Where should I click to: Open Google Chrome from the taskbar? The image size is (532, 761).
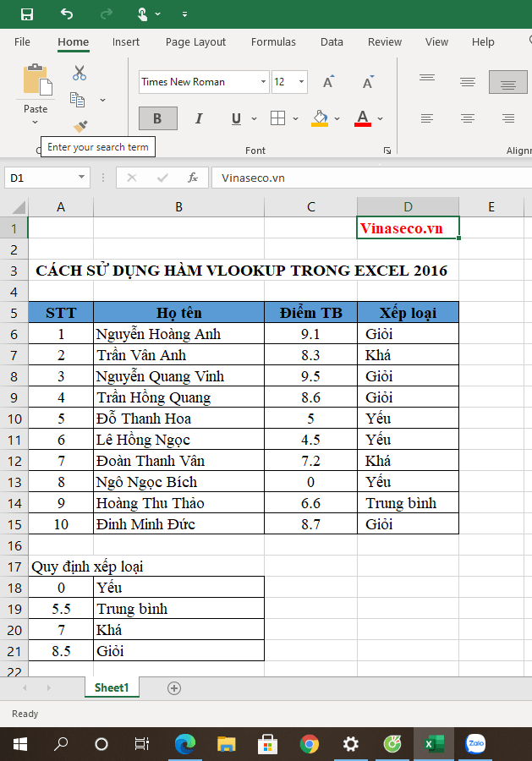click(x=310, y=744)
